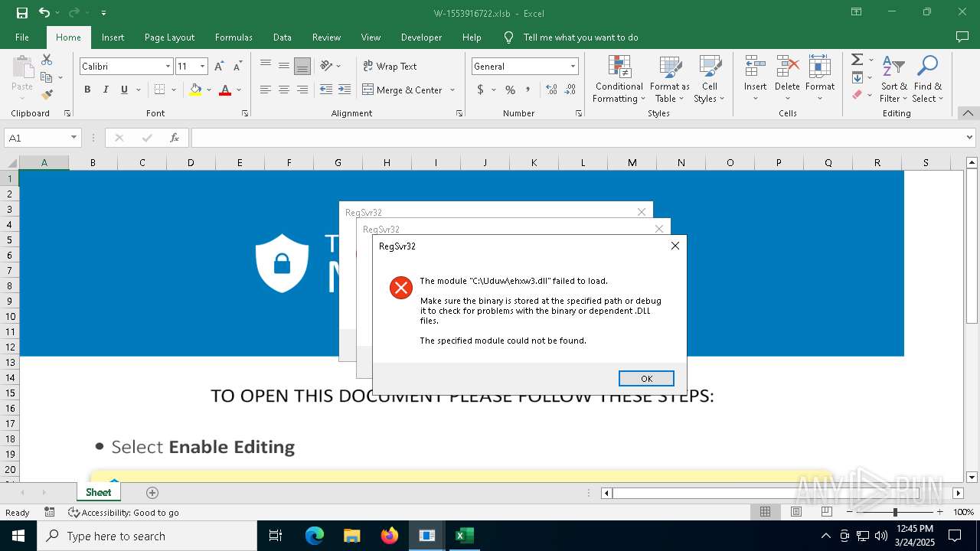
Task: Toggle Wrap Text
Action: [390, 66]
